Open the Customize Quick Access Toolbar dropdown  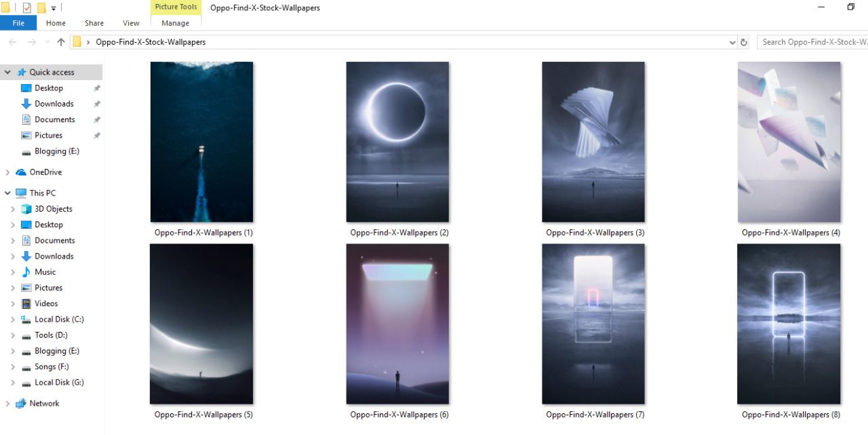54,7
